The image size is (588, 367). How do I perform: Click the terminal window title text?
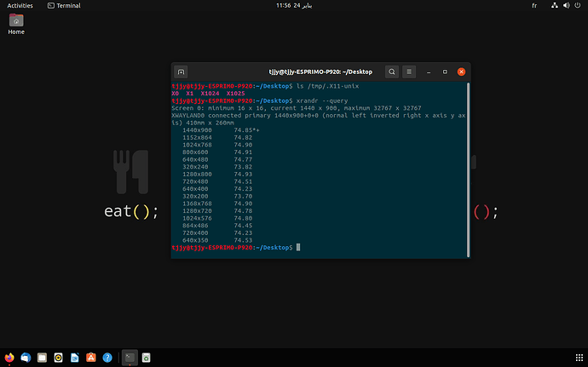click(320, 72)
